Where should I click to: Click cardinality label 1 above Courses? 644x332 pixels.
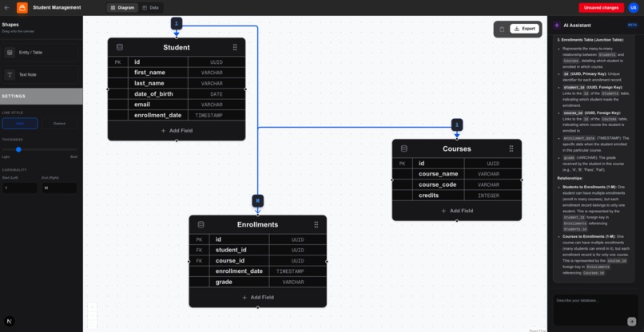[x=457, y=125]
